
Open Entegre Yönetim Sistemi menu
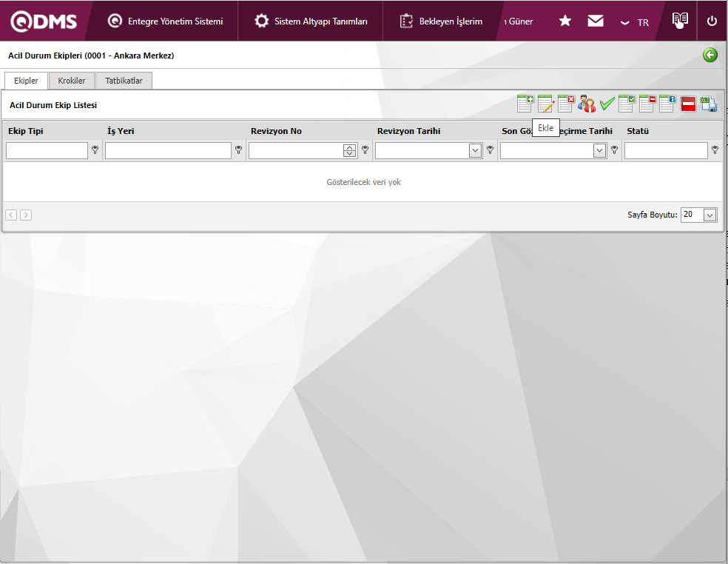[x=165, y=21]
